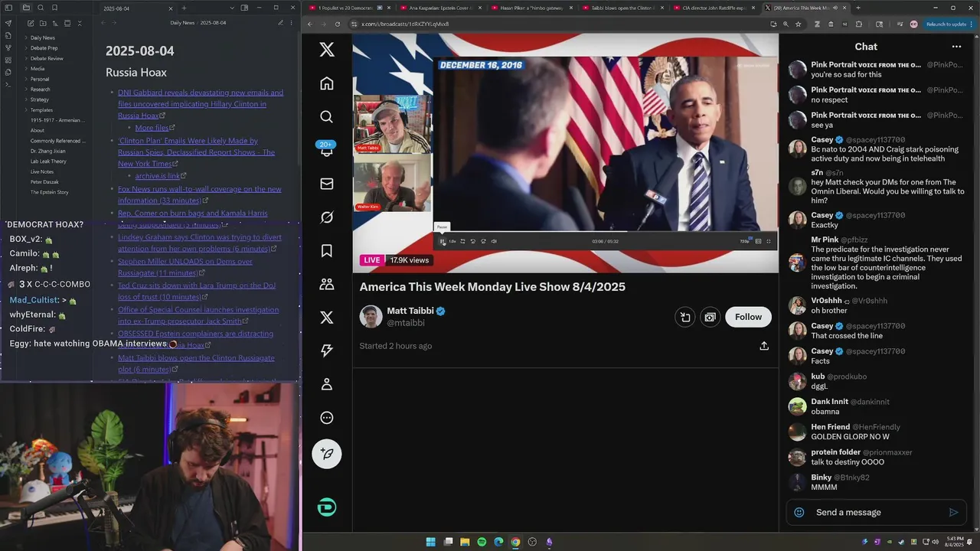This screenshot has height=551, width=980.
Task: Toggle Obsidian right sidebar
Action: click(x=244, y=8)
